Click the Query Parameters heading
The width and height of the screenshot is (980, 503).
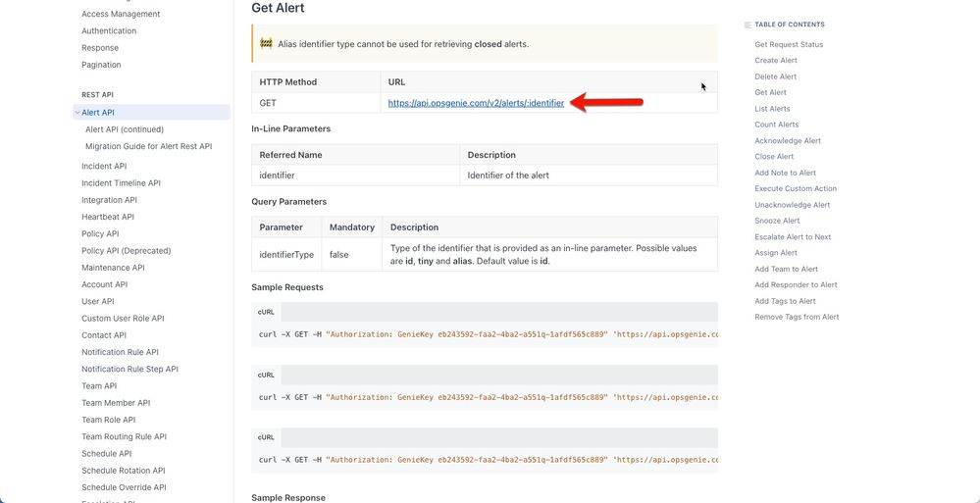[x=288, y=202]
